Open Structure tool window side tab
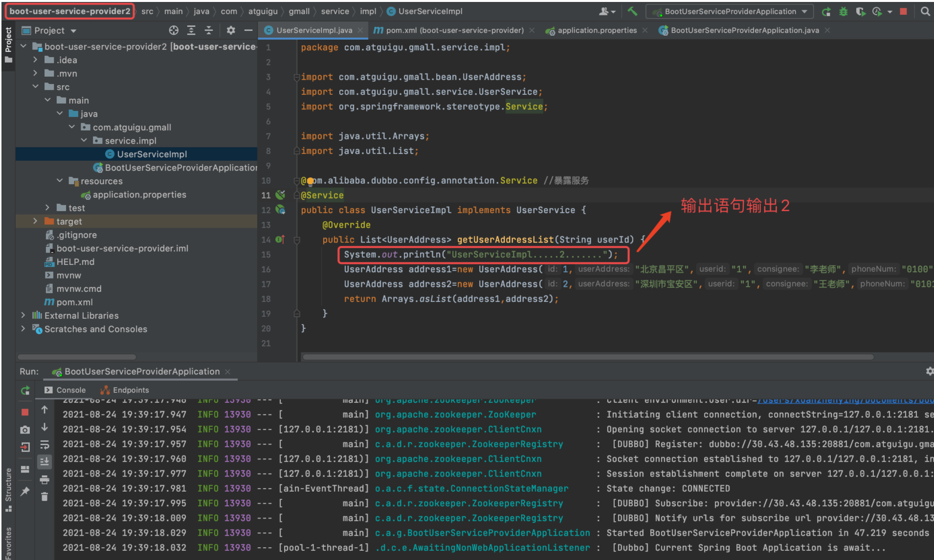Screen dimensions: 934x560 8,490
